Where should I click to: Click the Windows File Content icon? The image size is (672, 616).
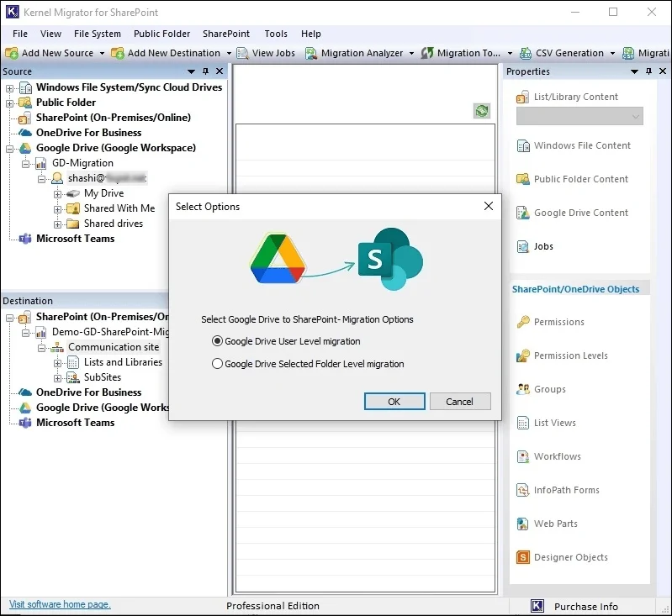pos(523,145)
